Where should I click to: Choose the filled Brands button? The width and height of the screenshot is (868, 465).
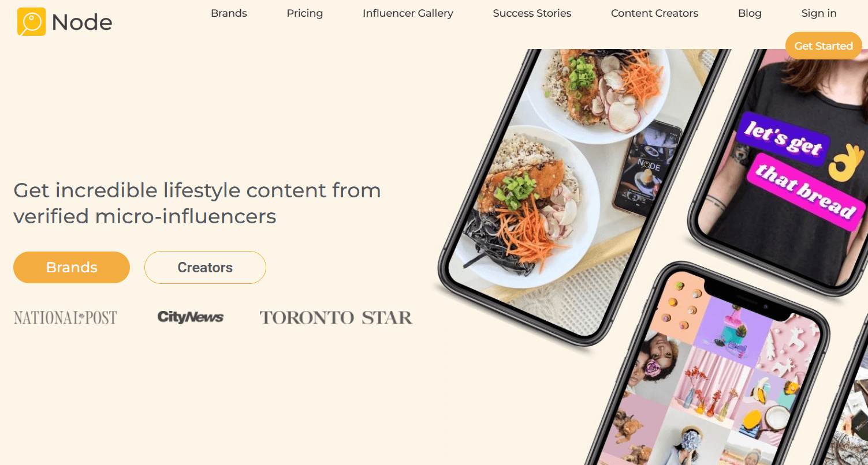click(72, 267)
